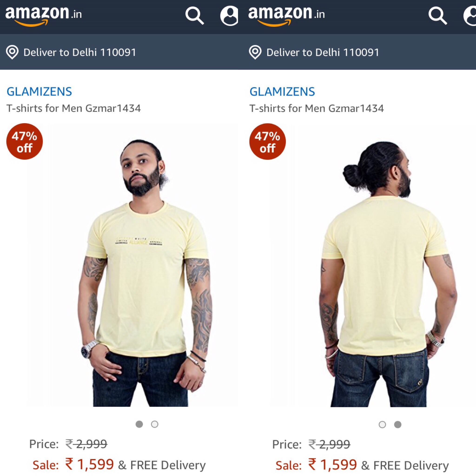
Task: Click the amazon.in logo above the back-view photo
Action: [287, 15]
